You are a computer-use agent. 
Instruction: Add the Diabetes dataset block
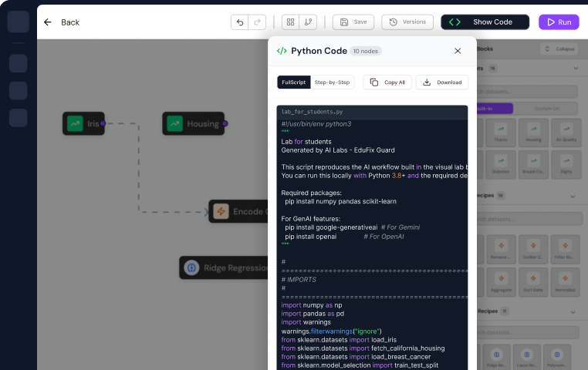(x=501, y=164)
